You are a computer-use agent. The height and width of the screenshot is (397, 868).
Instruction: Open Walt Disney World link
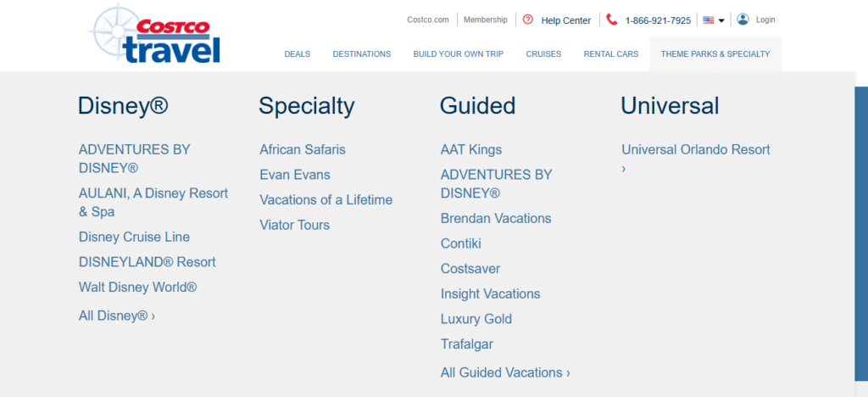click(138, 288)
